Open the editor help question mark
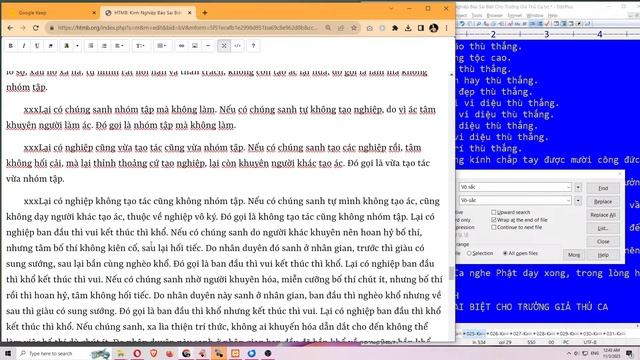 [x=253, y=46]
